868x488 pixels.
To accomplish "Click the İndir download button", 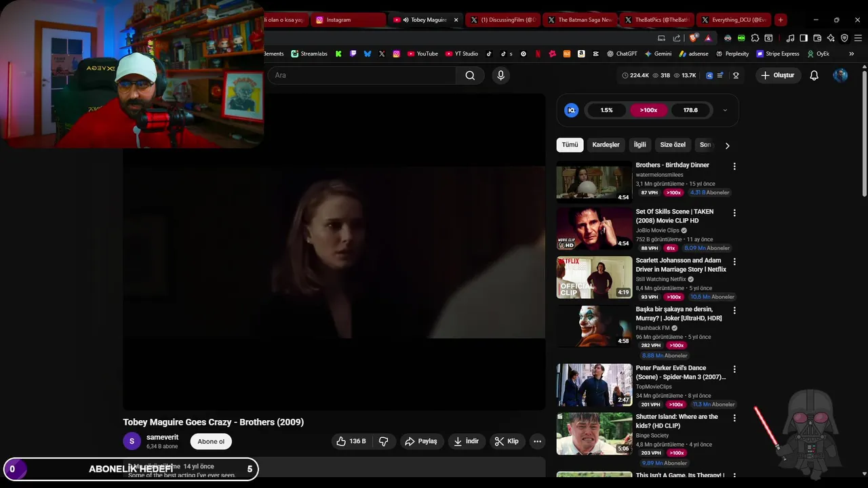I will coord(467,441).
